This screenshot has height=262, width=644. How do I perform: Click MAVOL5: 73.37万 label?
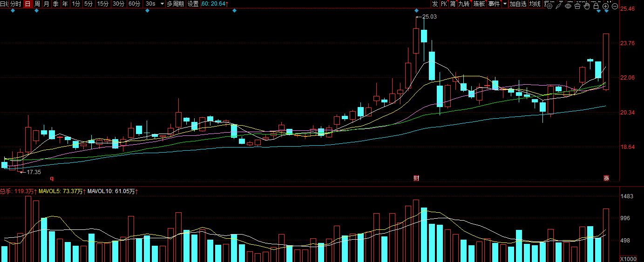click(62, 191)
